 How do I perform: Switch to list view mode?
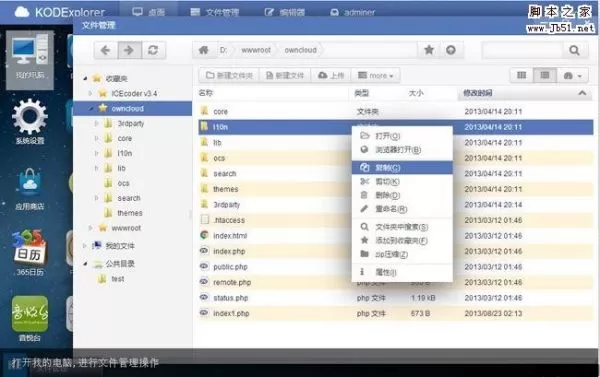pos(545,75)
